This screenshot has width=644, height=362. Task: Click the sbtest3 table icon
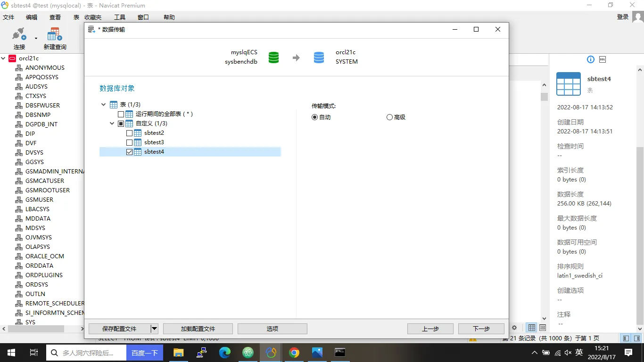[138, 142]
